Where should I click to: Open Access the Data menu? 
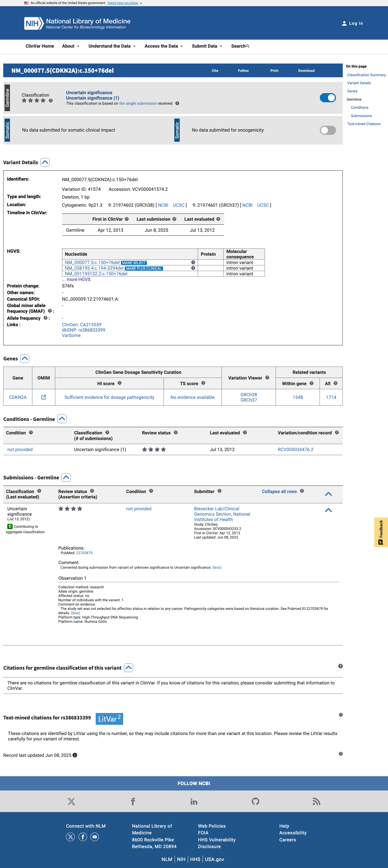[164, 46]
